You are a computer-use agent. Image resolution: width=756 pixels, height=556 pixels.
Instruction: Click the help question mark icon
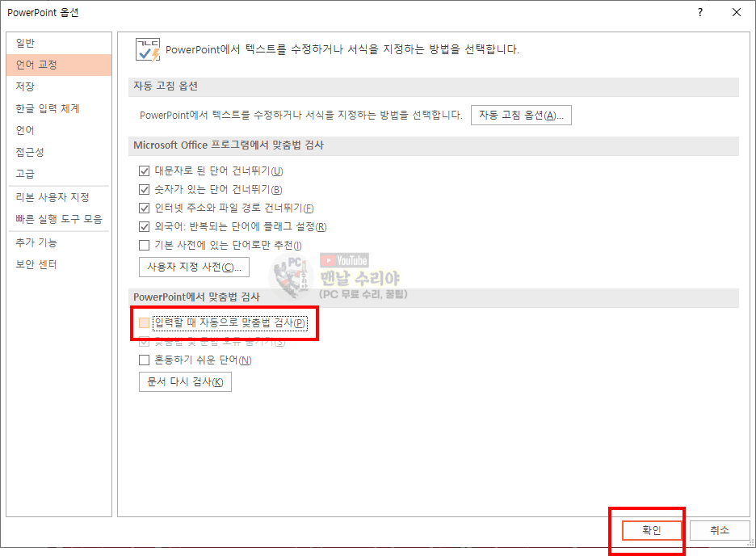coord(700,13)
